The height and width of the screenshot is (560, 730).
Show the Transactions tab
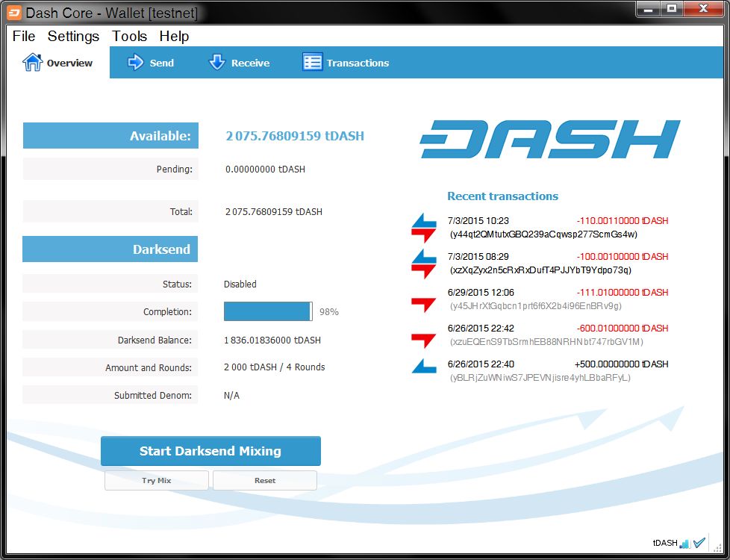[x=346, y=63]
